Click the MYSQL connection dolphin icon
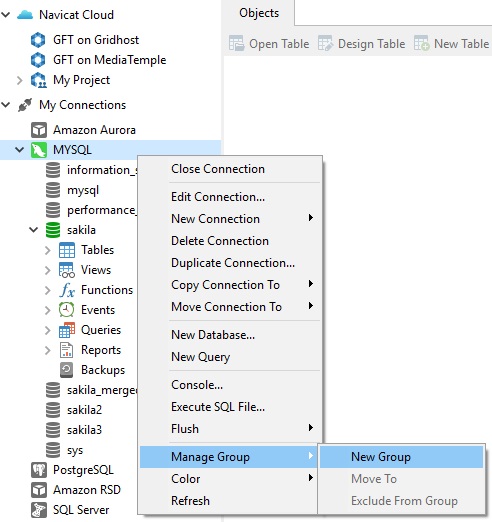The height and width of the screenshot is (522, 492). tap(39, 150)
